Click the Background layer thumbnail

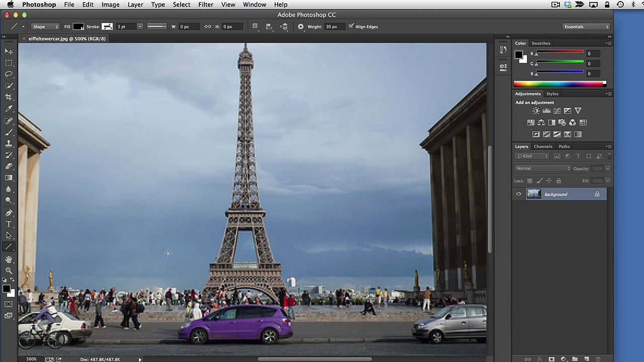click(533, 194)
